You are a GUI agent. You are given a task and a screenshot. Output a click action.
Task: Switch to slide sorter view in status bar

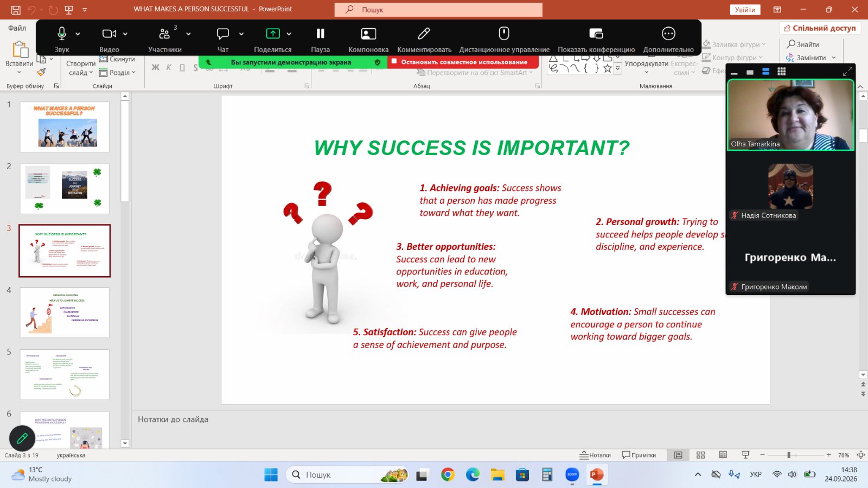click(700, 455)
